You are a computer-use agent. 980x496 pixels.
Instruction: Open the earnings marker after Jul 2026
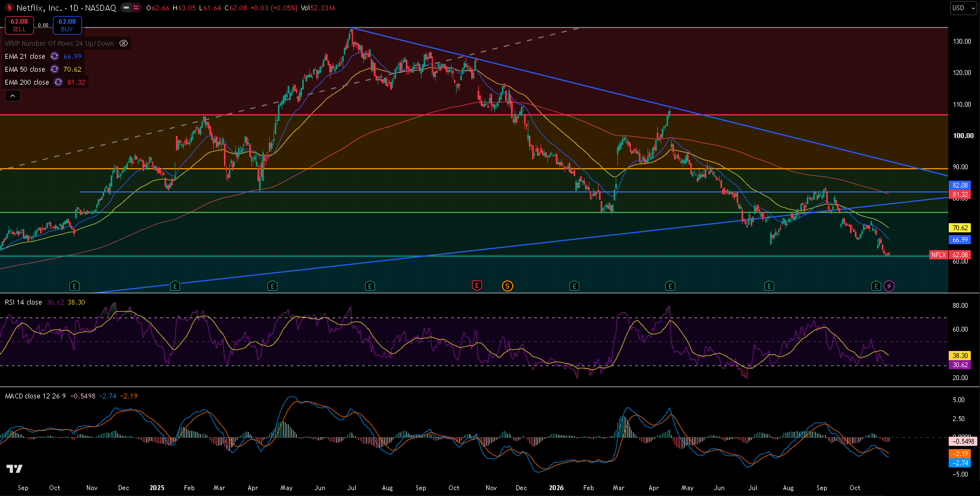(x=770, y=286)
